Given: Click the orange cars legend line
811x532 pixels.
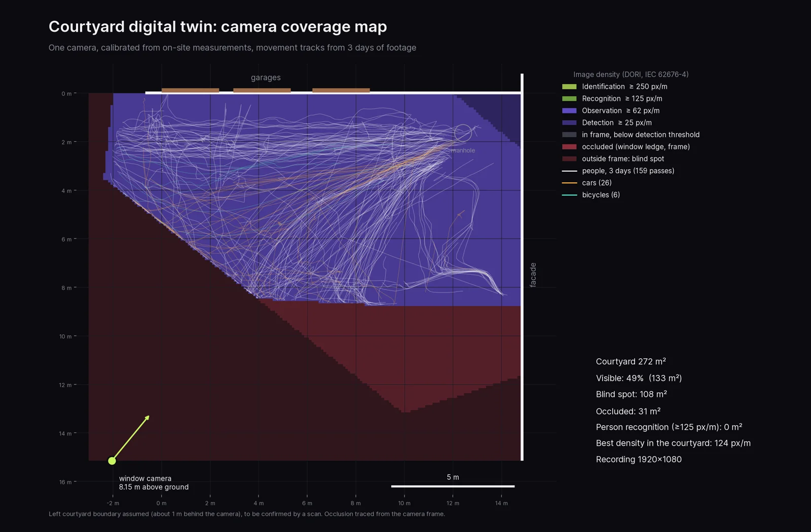Looking at the screenshot, I should [x=569, y=183].
